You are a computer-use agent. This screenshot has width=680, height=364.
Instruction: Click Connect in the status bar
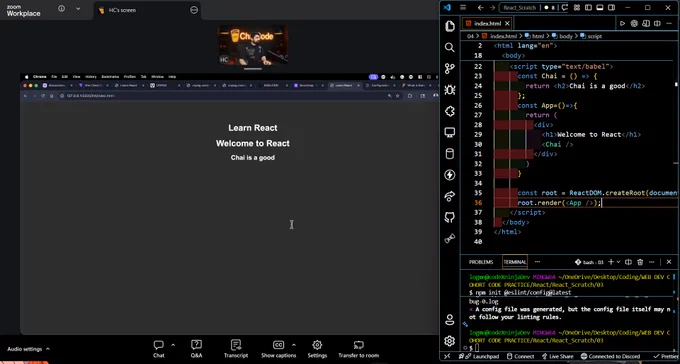point(521,357)
